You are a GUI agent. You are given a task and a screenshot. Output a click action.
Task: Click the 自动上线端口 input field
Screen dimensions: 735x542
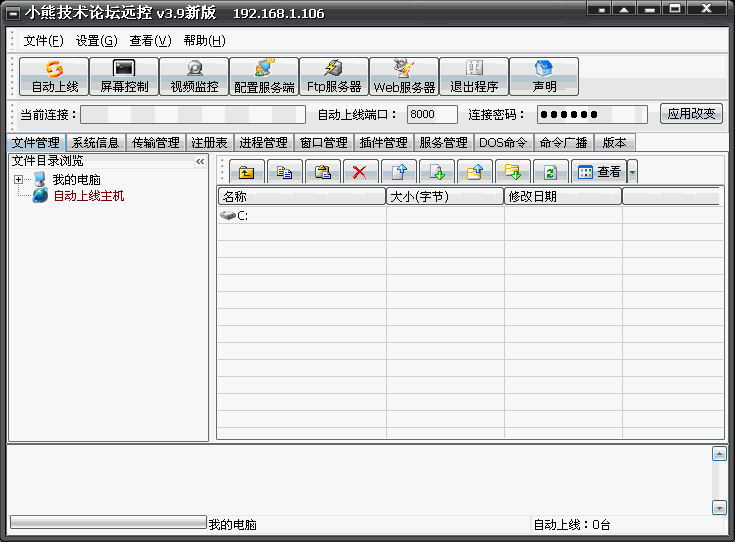click(432, 115)
